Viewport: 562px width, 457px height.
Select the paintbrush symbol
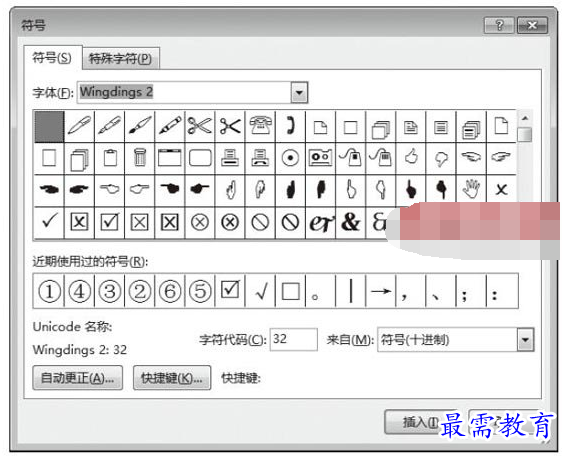[x=140, y=126]
